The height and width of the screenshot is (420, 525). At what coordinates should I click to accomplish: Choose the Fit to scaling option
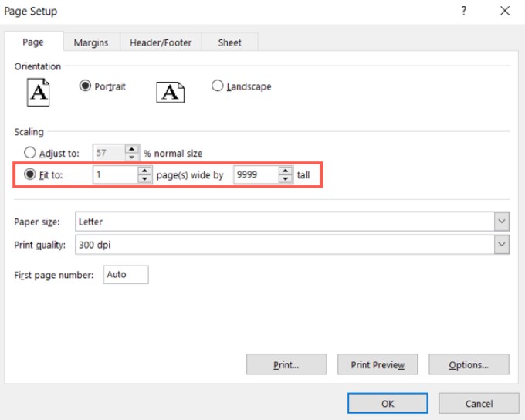(30, 174)
